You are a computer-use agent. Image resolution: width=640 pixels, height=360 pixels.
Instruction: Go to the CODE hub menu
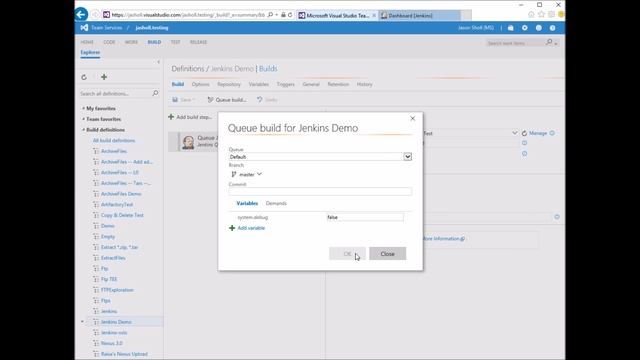(x=109, y=42)
